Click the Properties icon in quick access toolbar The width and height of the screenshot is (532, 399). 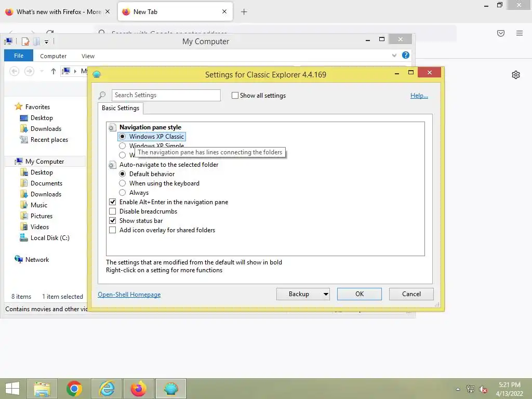point(25,42)
